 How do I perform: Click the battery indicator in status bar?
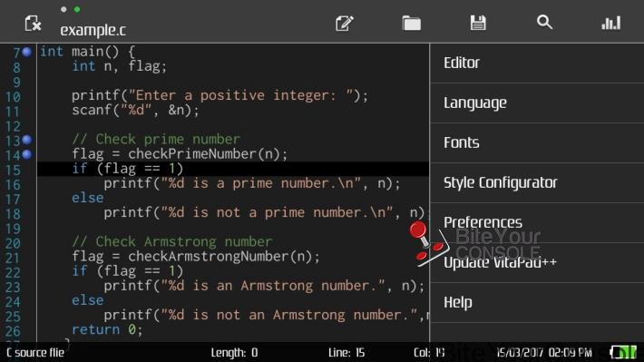623,352
